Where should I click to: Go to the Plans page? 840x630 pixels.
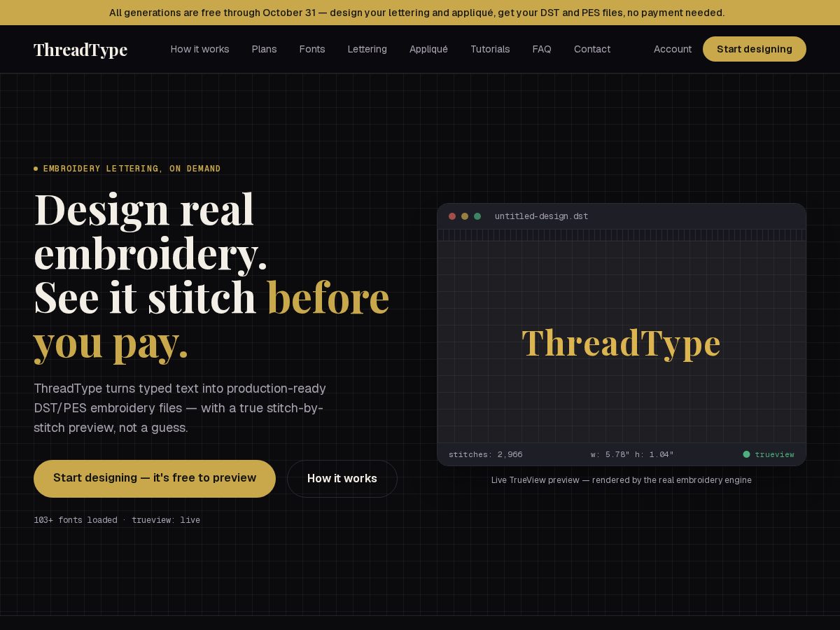tap(264, 49)
